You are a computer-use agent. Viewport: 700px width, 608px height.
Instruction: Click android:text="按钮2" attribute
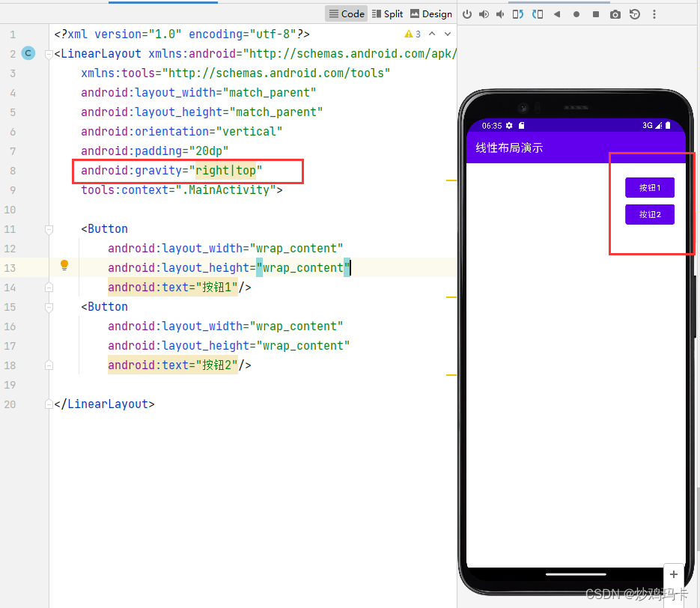(x=173, y=365)
